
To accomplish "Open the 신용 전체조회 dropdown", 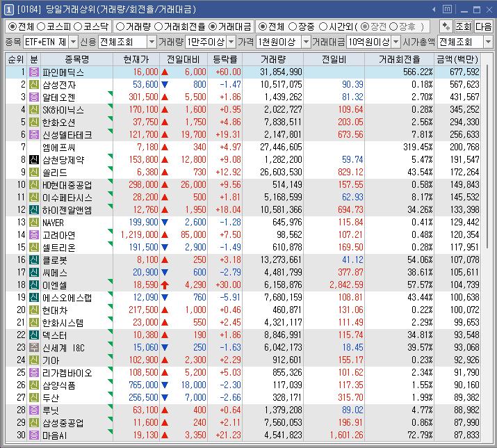I will coord(152,42).
